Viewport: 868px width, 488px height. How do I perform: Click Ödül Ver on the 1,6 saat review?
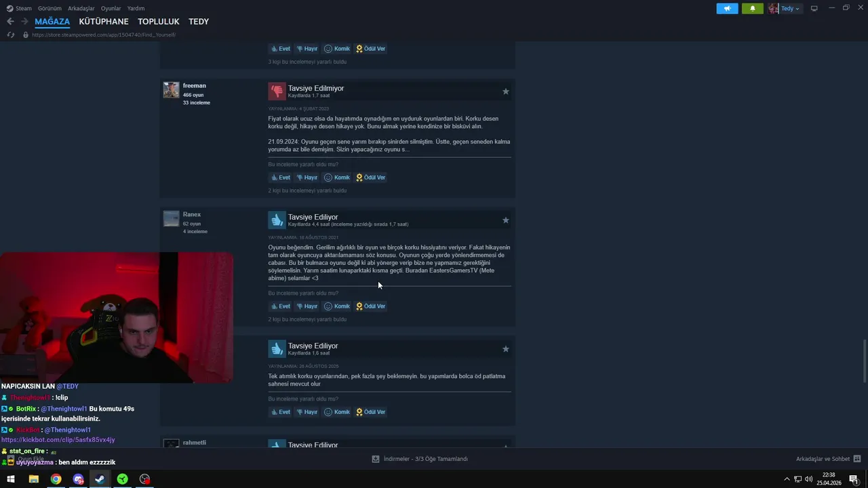pos(371,412)
